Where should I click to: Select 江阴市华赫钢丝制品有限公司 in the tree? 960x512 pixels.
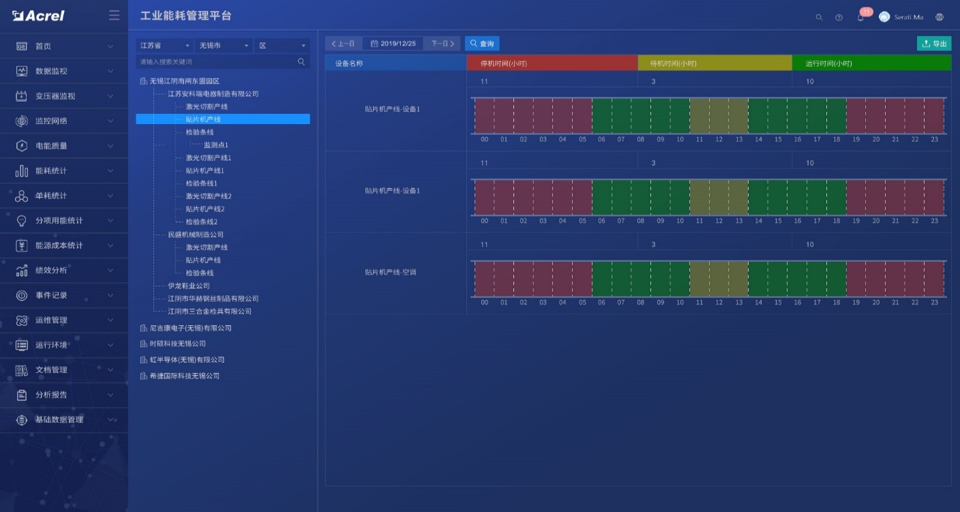[213, 299]
